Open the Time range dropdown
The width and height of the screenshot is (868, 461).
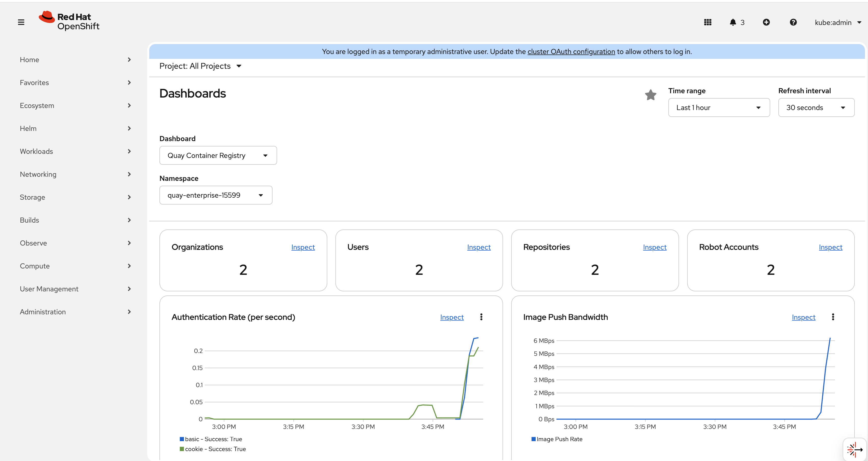719,107
